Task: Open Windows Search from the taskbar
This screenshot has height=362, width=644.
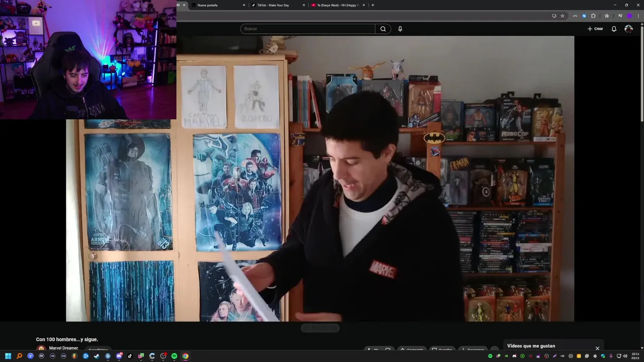Action: pyautogui.click(x=19, y=356)
